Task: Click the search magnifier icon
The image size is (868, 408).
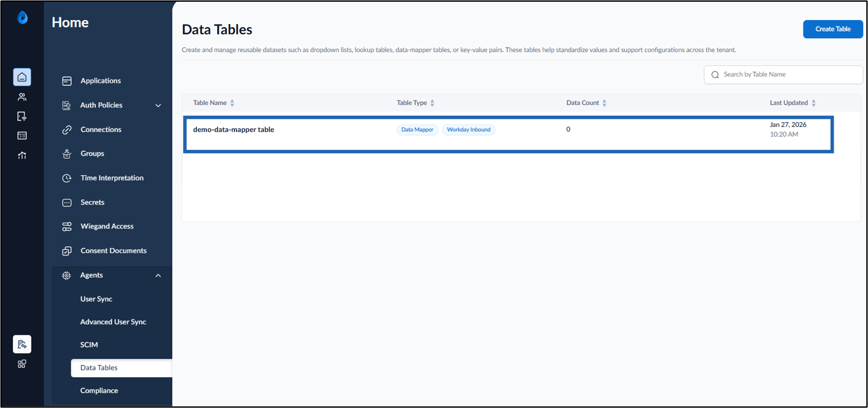Action: pyautogui.click(x=715, y=75)
